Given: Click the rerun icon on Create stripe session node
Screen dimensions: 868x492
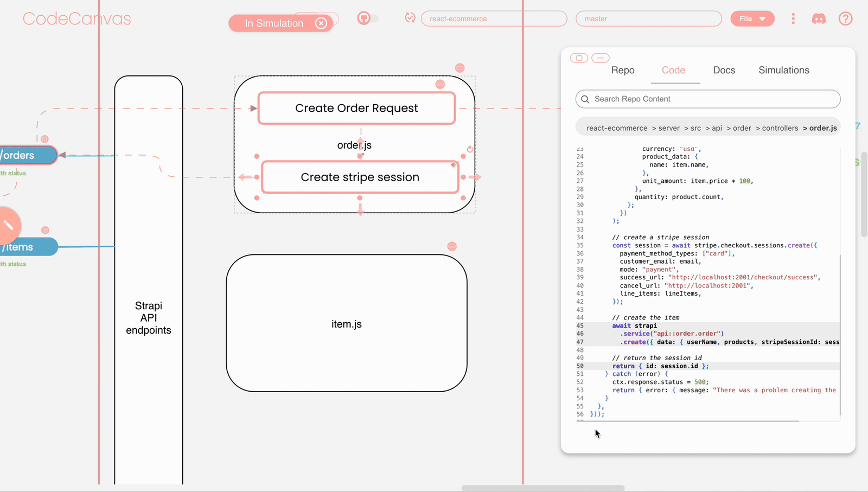Looking at the screenshot, I should (x=469, y=148).
